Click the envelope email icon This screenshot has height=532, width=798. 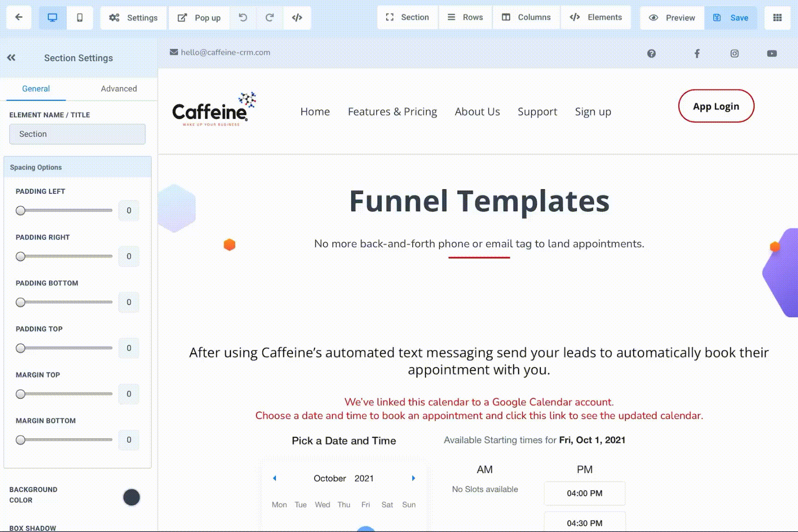click(174, 52)
